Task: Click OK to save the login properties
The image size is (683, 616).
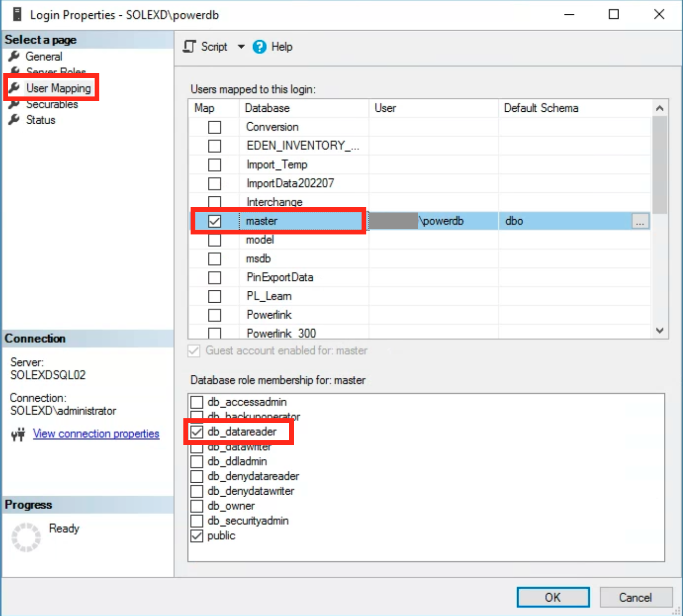Action: (553, 597)
